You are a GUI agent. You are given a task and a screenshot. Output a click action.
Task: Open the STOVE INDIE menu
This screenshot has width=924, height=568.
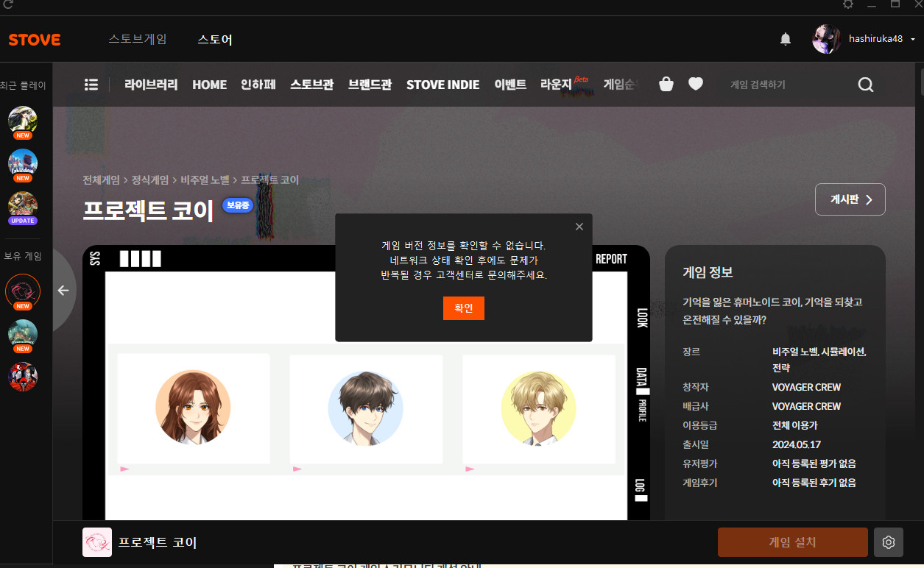(x=443, y=85)
